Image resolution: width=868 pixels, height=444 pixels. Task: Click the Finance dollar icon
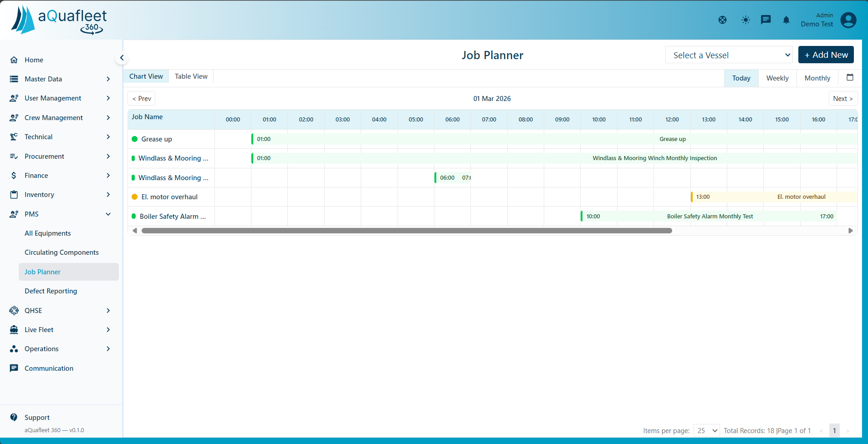tap(14, 175)
